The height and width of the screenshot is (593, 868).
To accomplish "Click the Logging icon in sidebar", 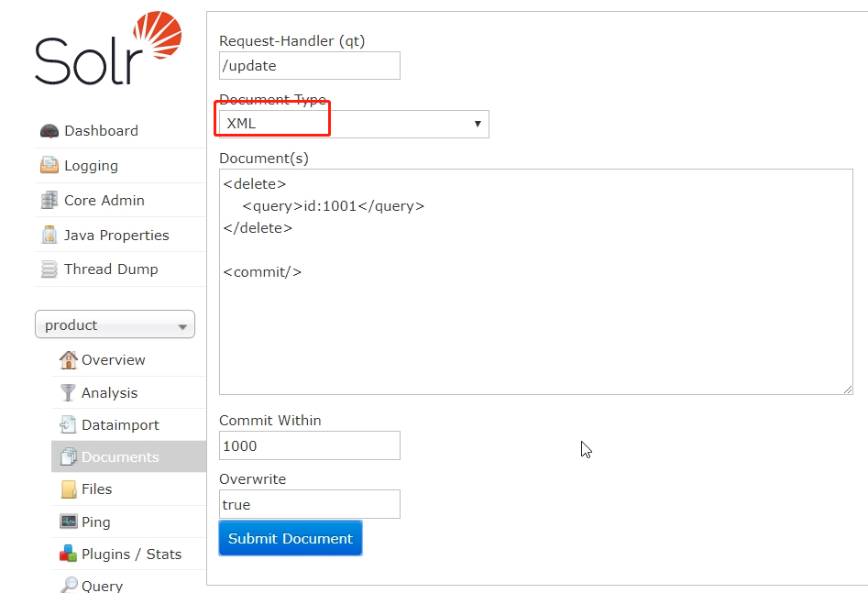I will [49, 165].
